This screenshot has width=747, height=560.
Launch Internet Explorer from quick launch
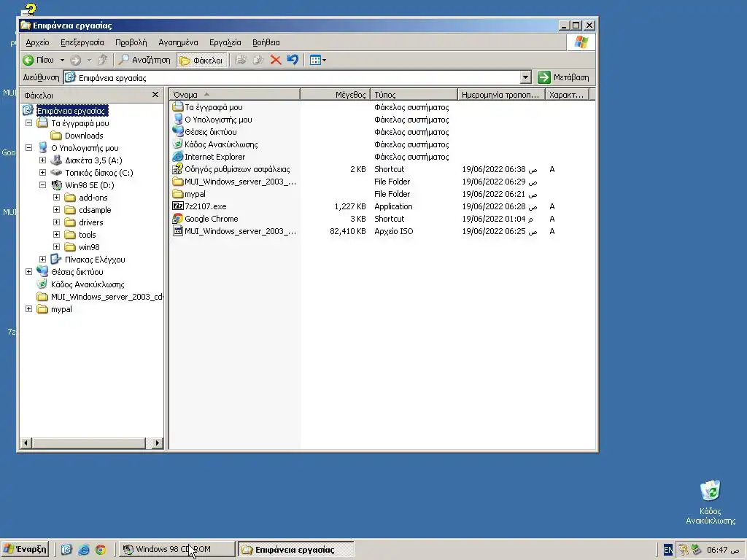pos(83,550)
